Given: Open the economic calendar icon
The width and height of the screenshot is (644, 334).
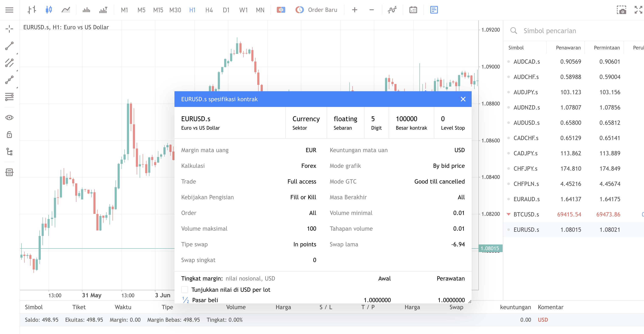Looking at the screenshot, I should 413,10.
